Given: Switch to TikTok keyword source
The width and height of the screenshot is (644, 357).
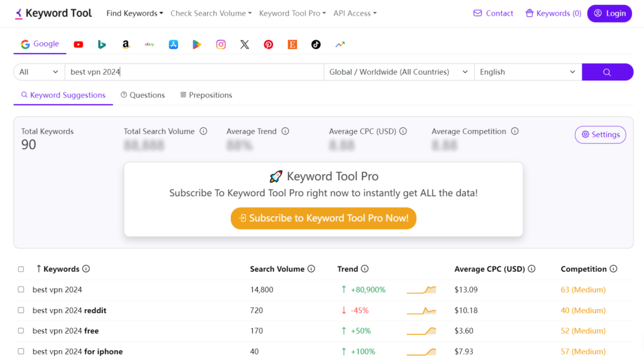Looking at the screenshot, I should tap(316, 45).
